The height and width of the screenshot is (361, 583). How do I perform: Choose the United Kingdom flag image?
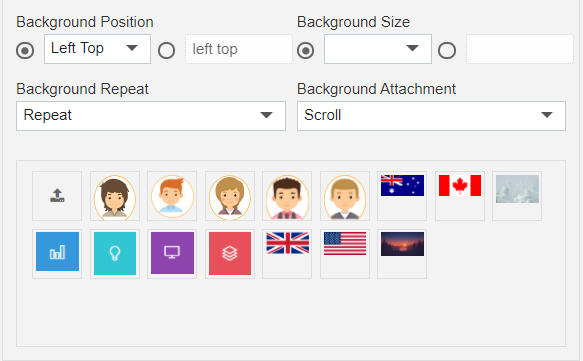tap(287, 254)
